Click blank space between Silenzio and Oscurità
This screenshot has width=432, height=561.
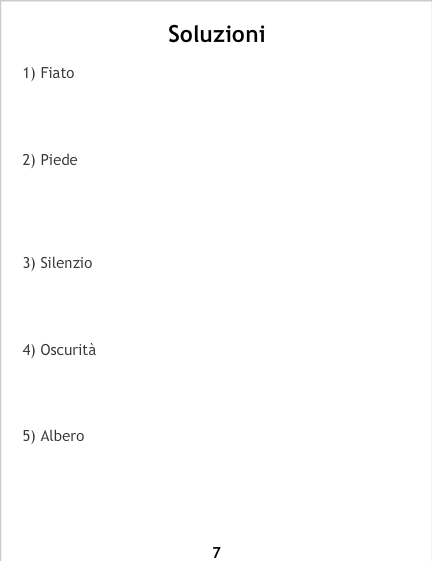point(216,306)
